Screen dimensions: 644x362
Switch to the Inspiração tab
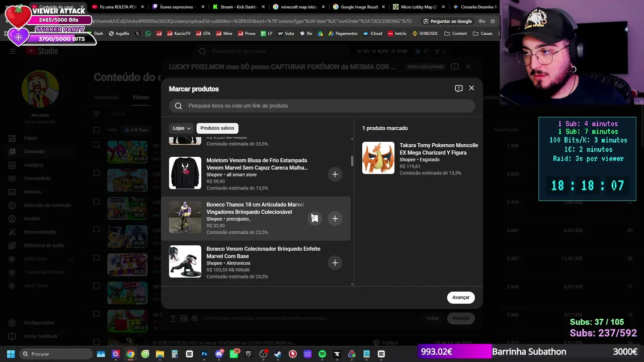point(106,98)
